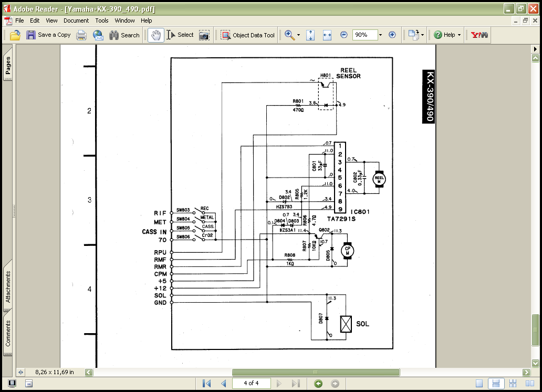
Task: Open the Tools menu
Action: (x=102, y=21)
